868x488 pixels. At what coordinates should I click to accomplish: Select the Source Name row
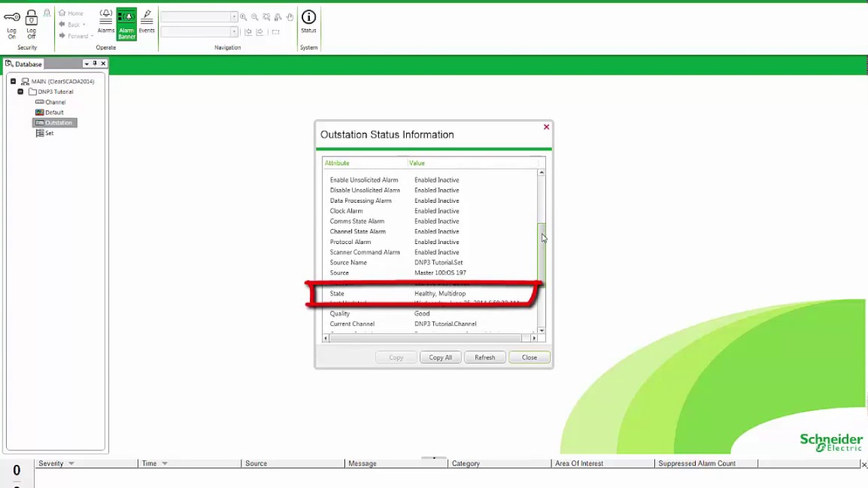pyautogui.click(x=430, y=262)
